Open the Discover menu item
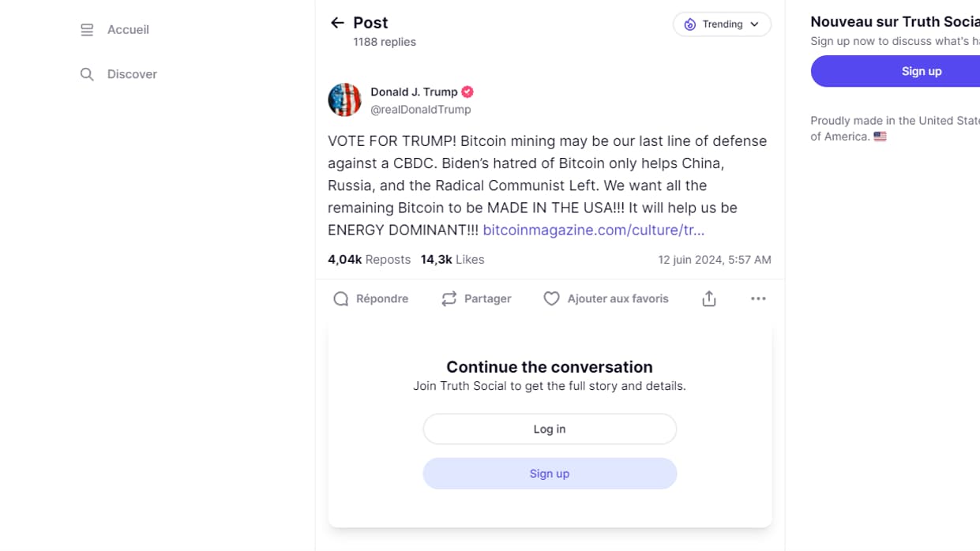Viewport: 980px width, 551px height. click(132, 74)
